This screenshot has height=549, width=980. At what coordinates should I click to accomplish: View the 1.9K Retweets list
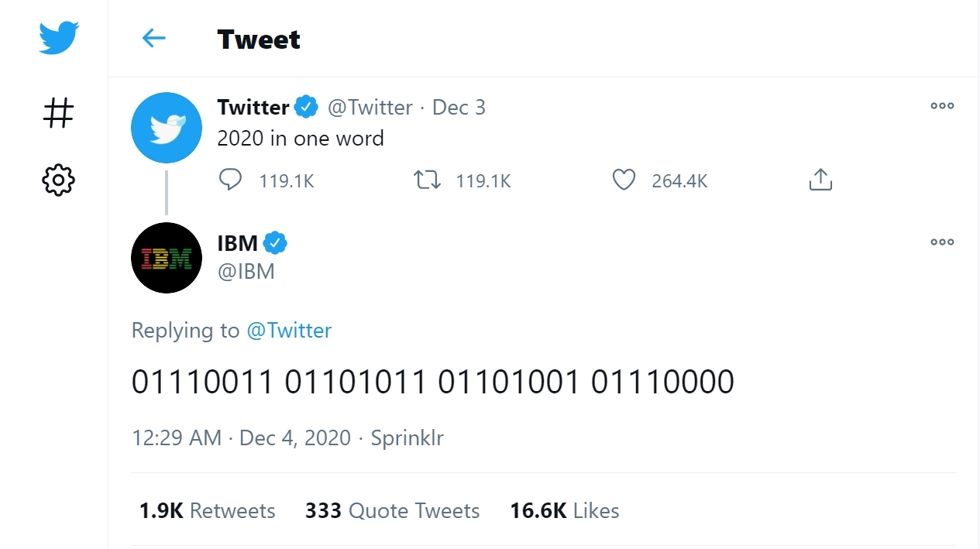click(207, 511)
